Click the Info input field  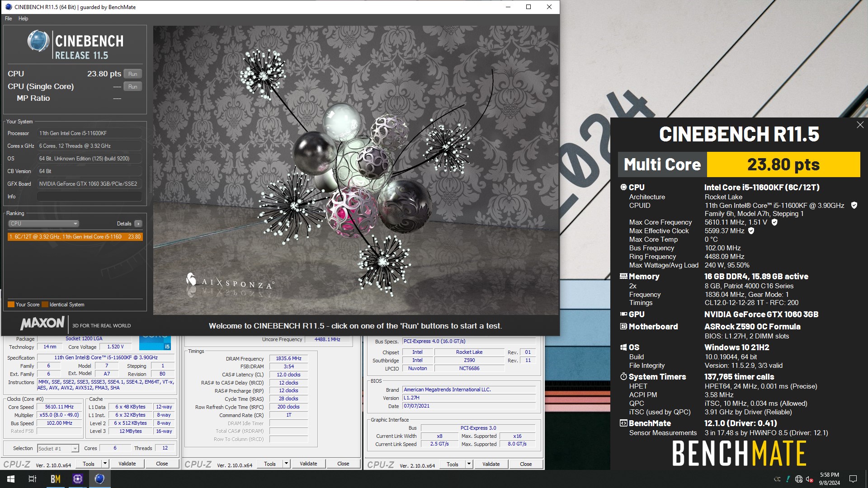pos(90,197)
